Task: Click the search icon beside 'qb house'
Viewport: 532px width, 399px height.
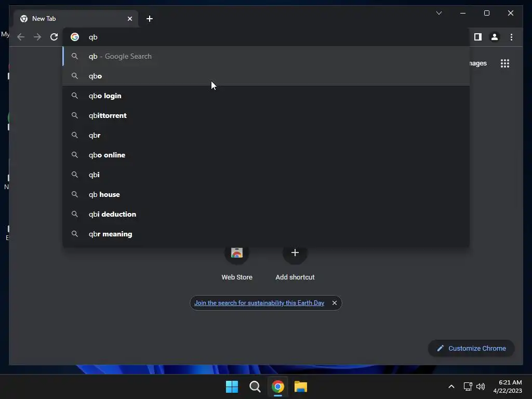Action: pyautogui.click(x=75, y=194)
